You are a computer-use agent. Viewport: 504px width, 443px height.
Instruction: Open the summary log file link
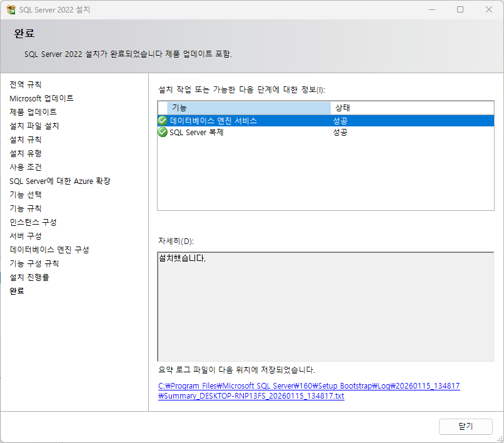(x=309, y=390)
